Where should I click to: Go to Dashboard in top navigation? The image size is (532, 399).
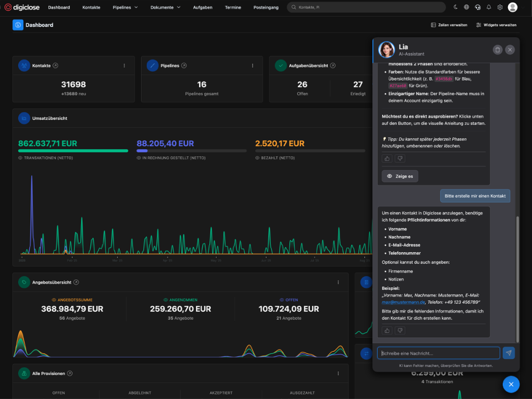tap(59, 7)
